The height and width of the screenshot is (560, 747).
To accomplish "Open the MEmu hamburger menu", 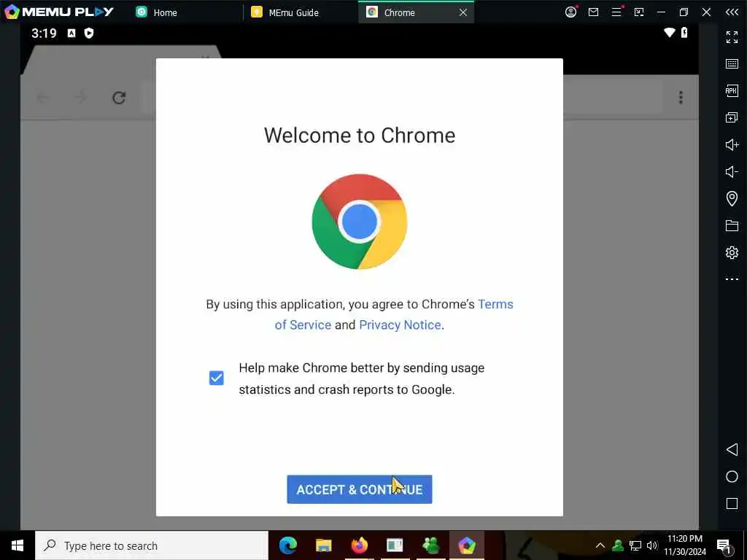I will 616,12.
